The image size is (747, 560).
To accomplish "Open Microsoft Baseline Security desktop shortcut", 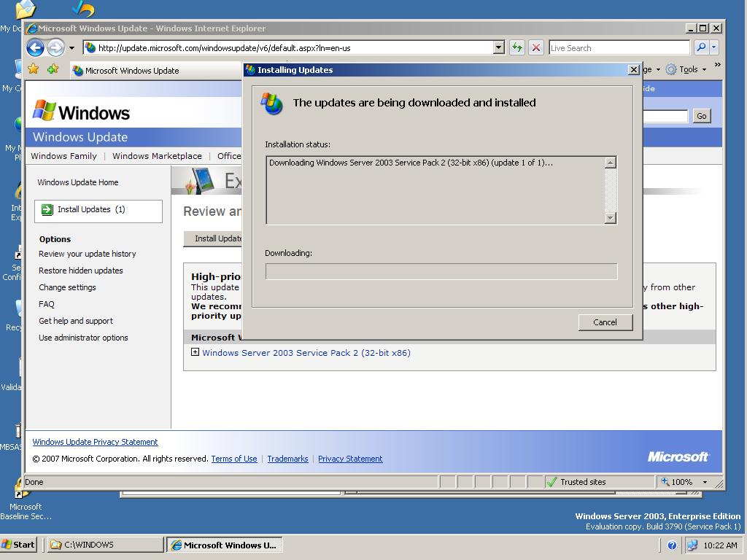I will pos(24,499).
